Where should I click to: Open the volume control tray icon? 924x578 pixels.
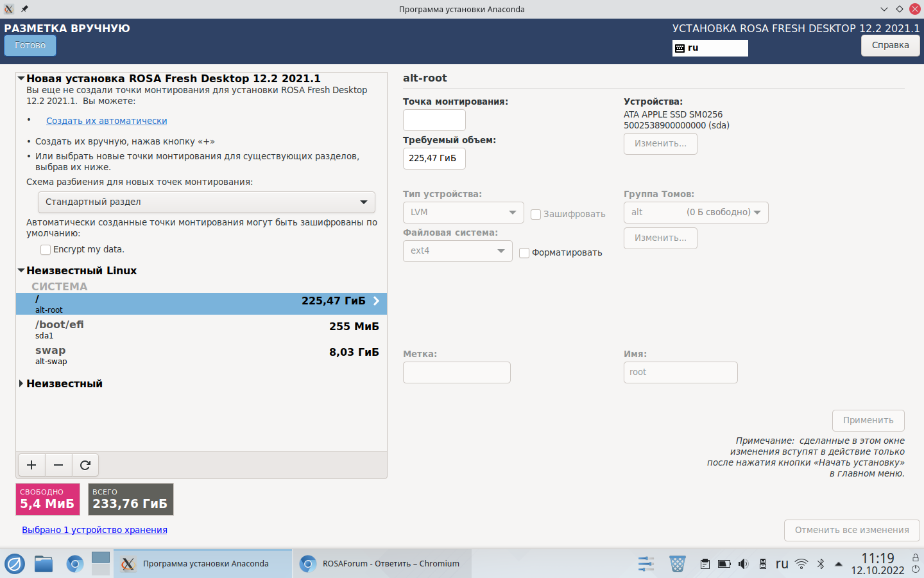click(x=743, y=564)
